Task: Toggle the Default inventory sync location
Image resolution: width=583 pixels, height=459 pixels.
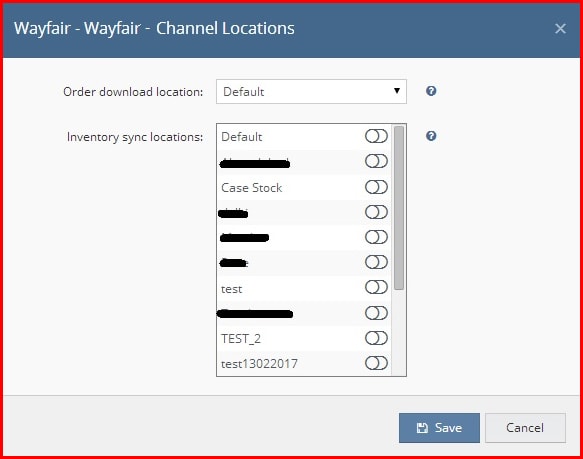Action: click(376, 136)
